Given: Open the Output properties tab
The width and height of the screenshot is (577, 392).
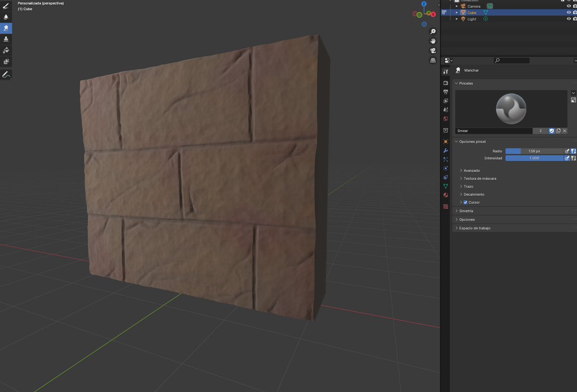Looking at the screenshot, I should [446, 92].
